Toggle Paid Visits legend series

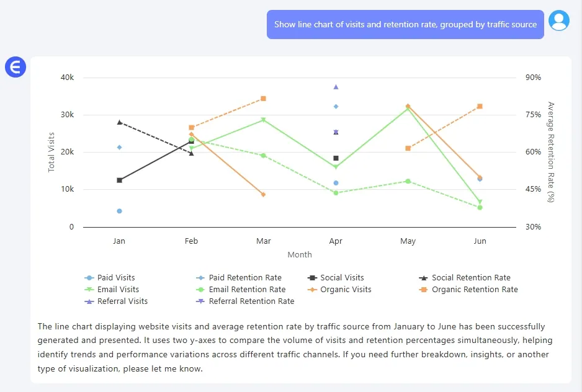(x=109, y=278)
